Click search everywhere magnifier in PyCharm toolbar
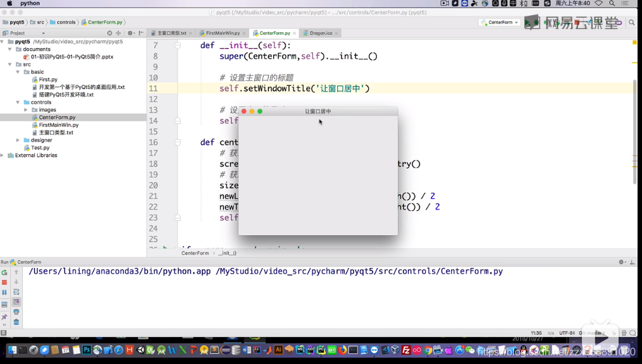 click(632, 23)
